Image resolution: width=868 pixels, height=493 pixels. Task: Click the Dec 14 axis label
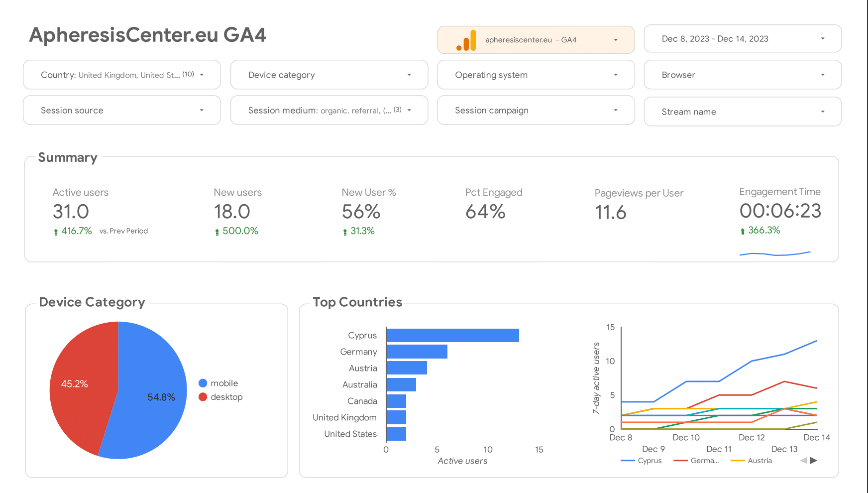point(817,437)
